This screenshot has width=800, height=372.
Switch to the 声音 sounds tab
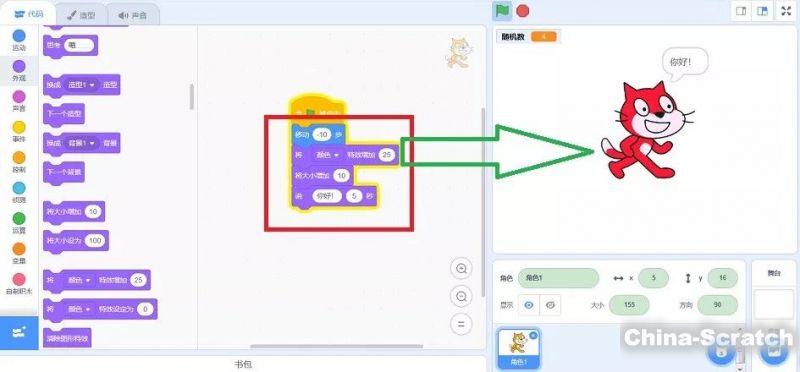[133, 15]
